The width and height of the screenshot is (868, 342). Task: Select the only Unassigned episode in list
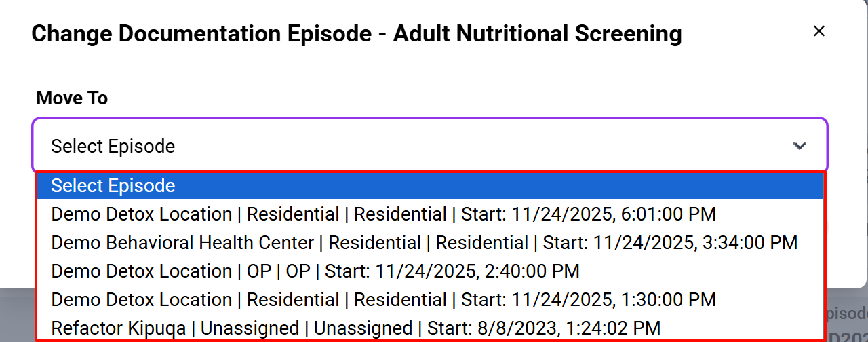(x=355, y=328)
